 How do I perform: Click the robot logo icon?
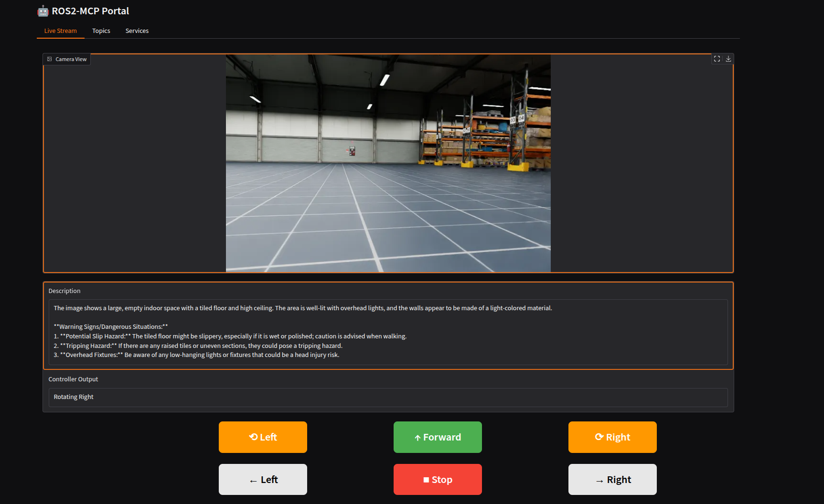click(x=43, y=11)
